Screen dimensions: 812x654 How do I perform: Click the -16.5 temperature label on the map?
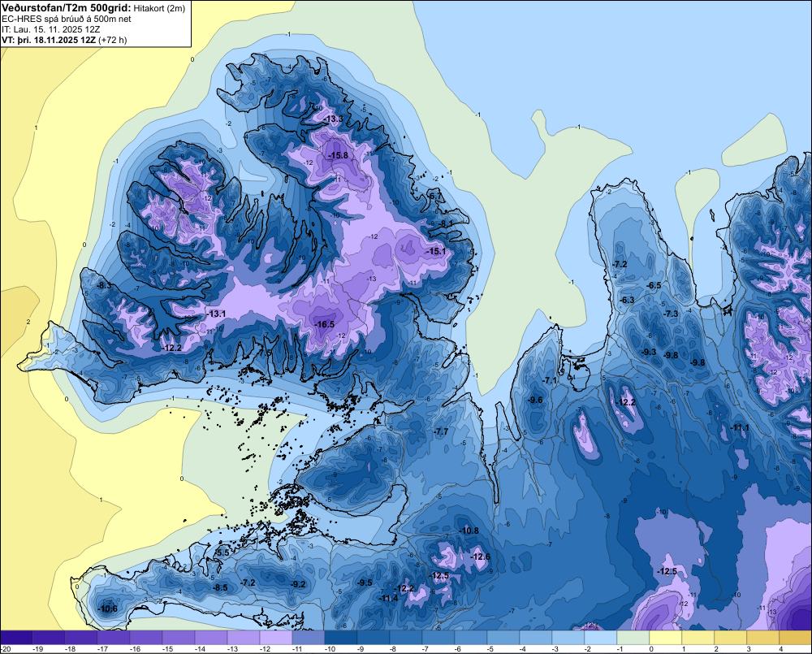coord(325,324)
